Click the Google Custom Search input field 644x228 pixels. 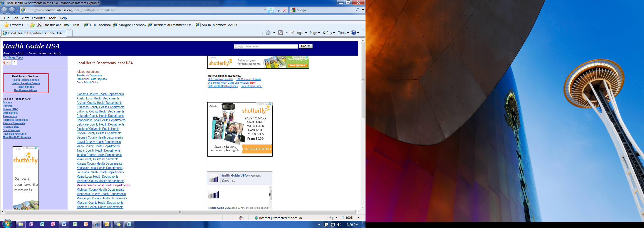tap(266, 46)
